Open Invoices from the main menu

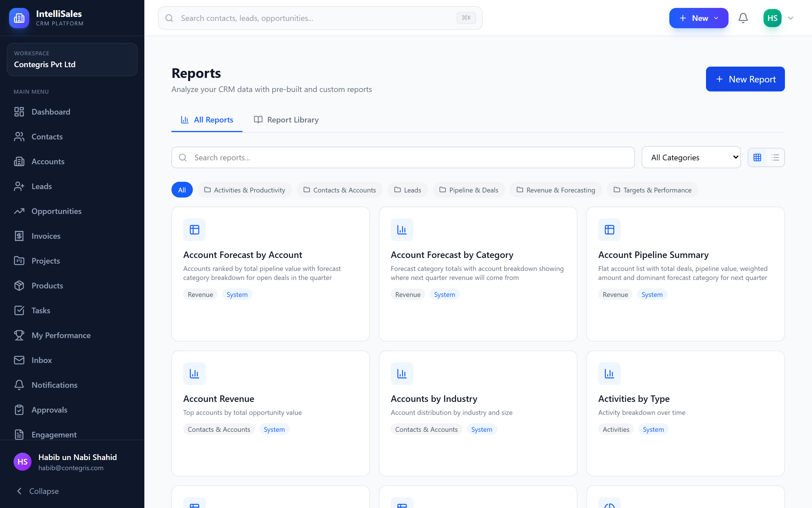pos(72,236)
